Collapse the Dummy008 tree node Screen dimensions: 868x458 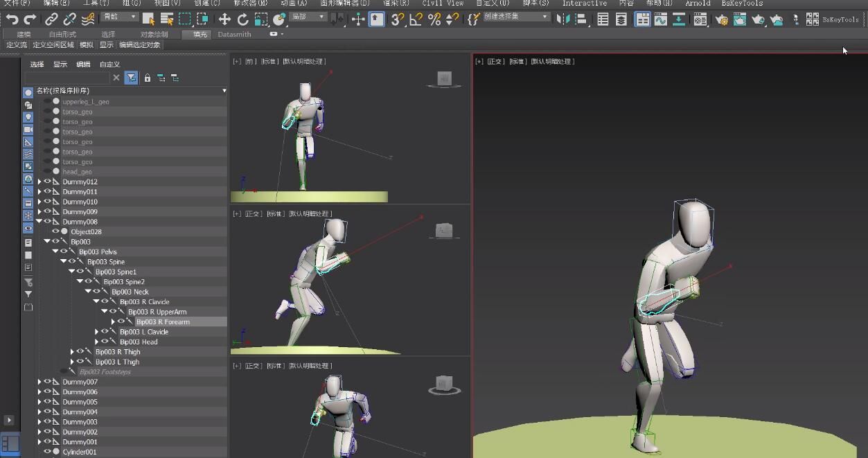[x=39, y=222]
